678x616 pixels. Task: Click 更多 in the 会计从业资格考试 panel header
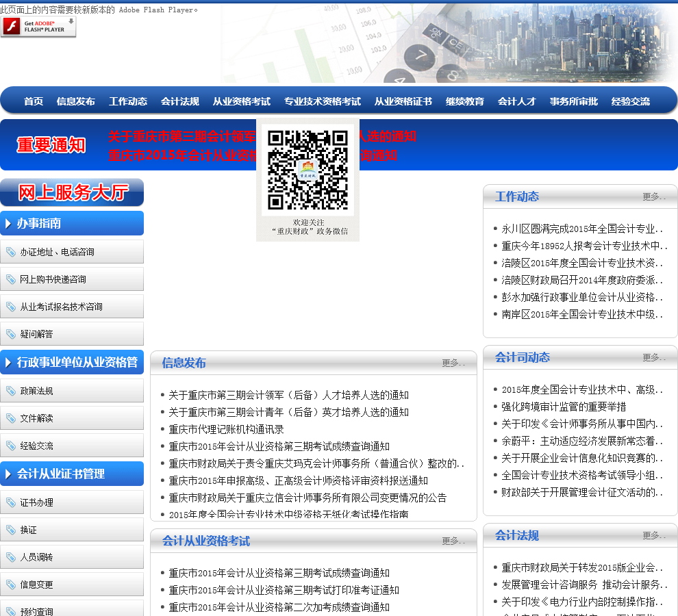click(x=453, y=541)
